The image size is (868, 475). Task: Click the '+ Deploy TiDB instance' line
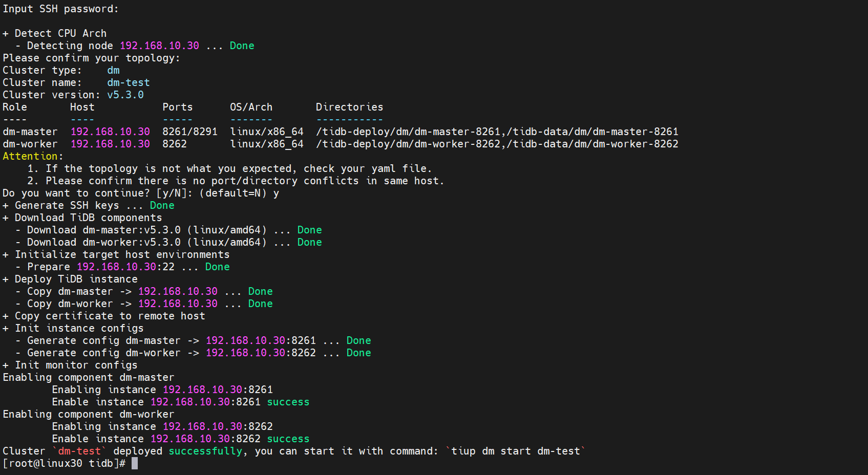coord(70,279)
